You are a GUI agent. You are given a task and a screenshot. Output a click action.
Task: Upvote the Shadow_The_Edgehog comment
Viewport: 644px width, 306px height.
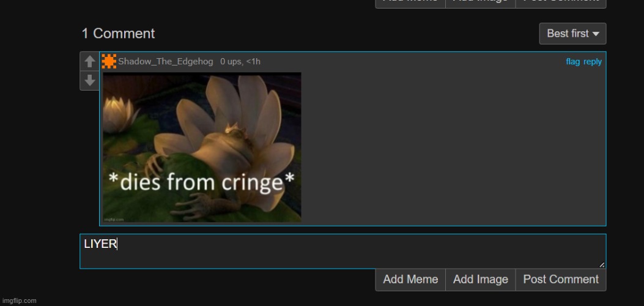[x=89, y=61]
